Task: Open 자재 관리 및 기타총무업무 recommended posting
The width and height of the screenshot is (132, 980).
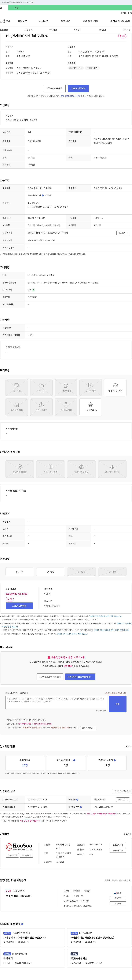Action: (x=25, y=937)
